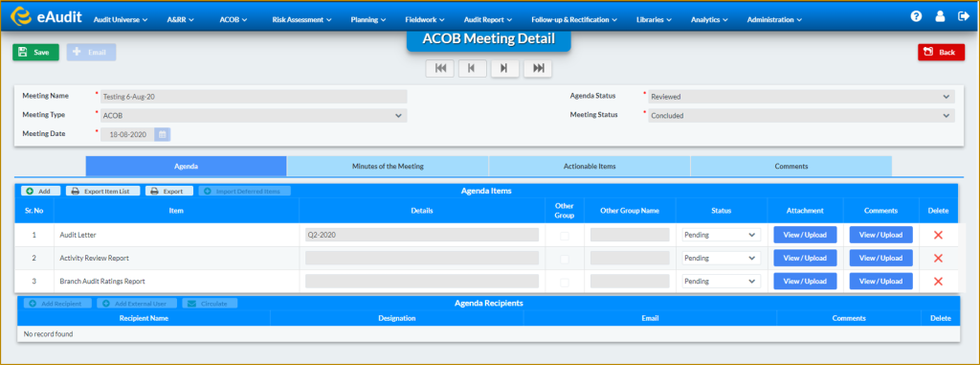Expand the Planning menu
Viewport: 980px width, 365px height.
pos(368,19)
